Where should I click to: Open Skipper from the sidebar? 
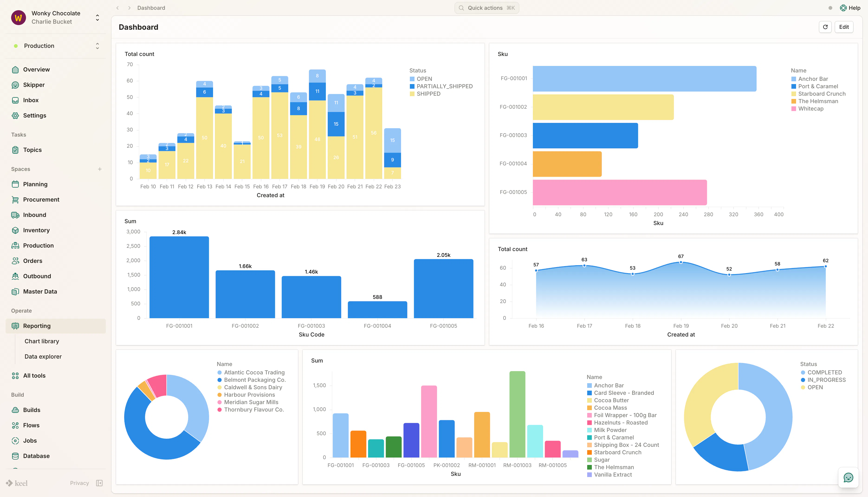(34, 85)
